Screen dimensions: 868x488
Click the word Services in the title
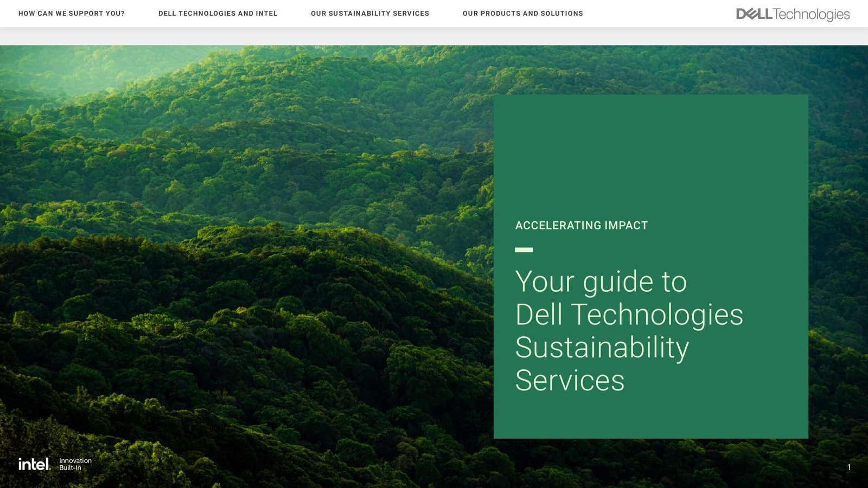570,381
